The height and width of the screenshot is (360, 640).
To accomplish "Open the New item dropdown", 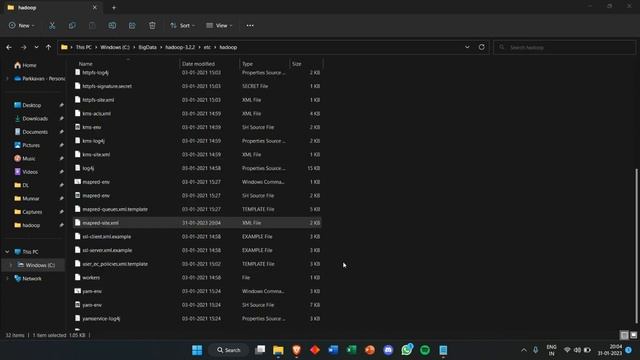I will (x=22, y=25).
